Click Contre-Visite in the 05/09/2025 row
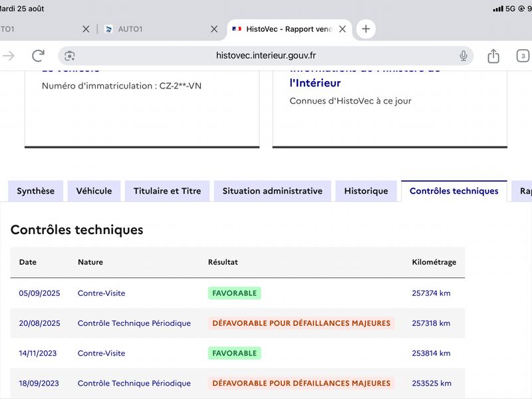This screenshot has width=532, height=399. [x=102, y=293]
